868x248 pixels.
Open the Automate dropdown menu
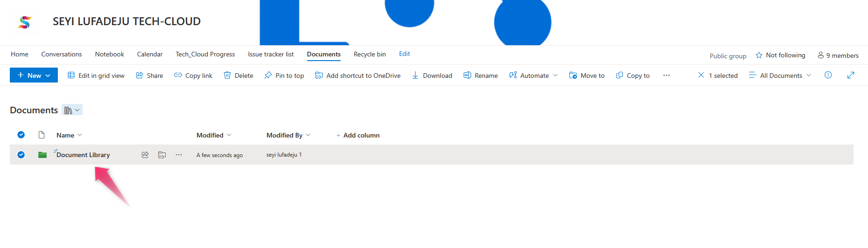[x=533, y=76]
